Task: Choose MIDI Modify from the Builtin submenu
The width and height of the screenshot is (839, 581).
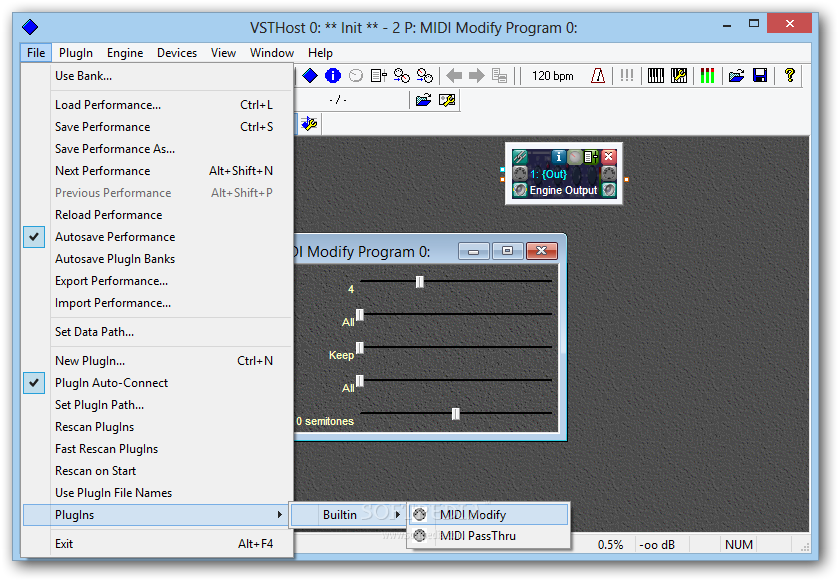Action: [489, 515]
